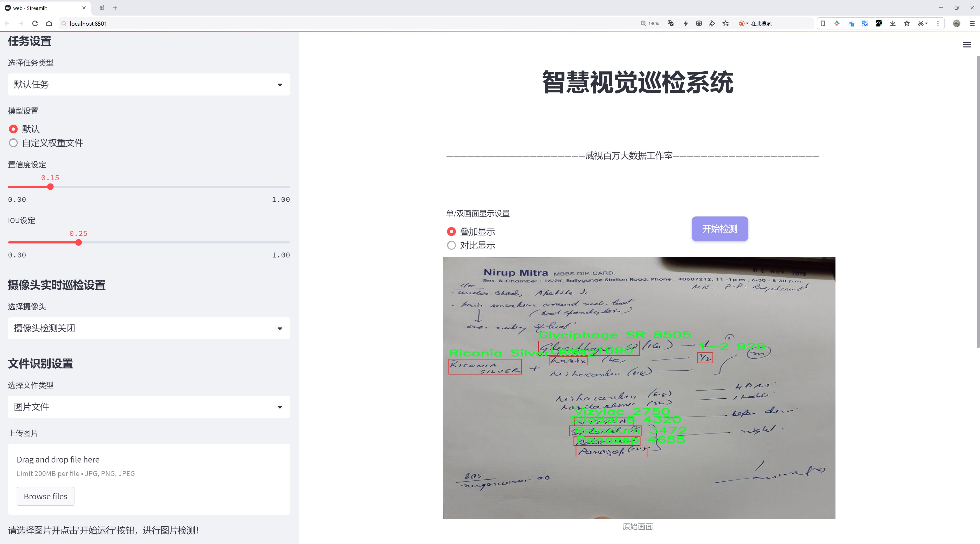Viewport: 980px width, 544px height.
Task: Click the 摄像头实时巡检设置 heading
Action: click(57, 285)
